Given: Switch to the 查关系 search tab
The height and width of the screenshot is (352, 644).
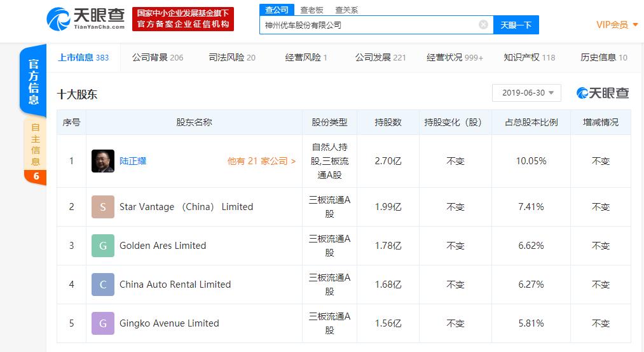Looking at the screenshot, I should point(346,10).
